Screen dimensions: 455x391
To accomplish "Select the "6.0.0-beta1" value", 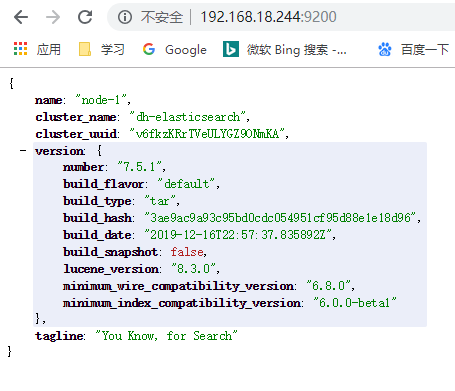I will (x=355, y=302).
